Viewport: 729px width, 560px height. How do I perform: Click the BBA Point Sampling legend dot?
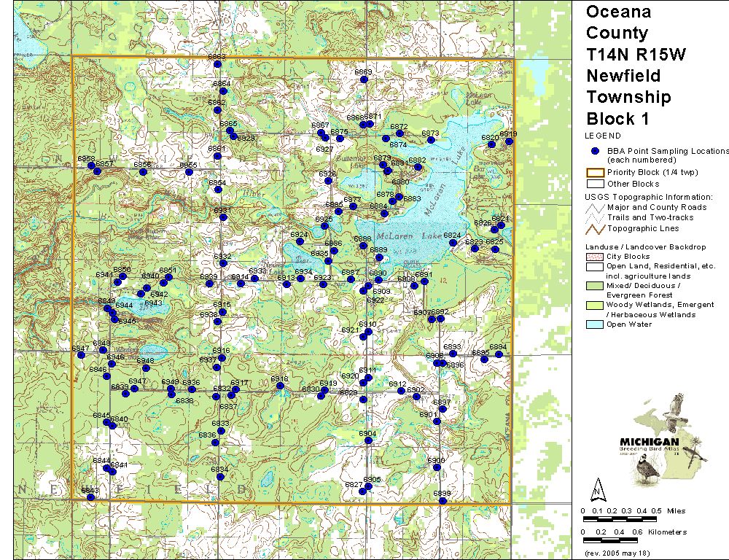tap(595, 151)
